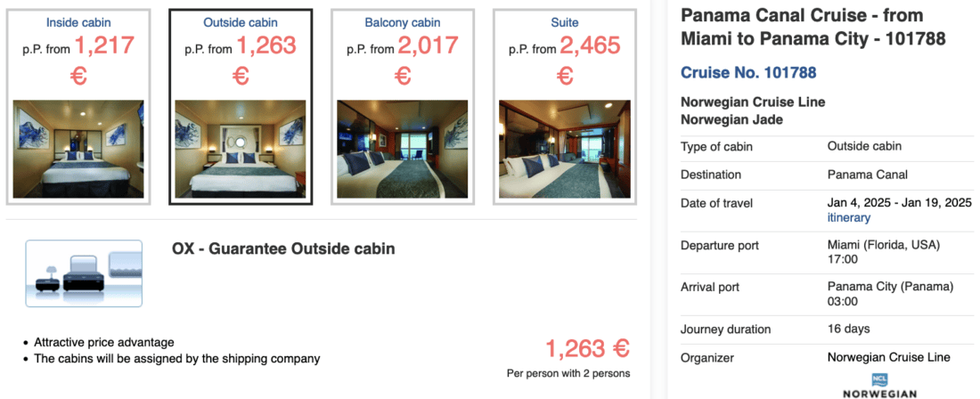The width and height of the screenshot is (980, 399).
Task: Open the Inside cabin photo thumbnail
Action: coord(78,148)
